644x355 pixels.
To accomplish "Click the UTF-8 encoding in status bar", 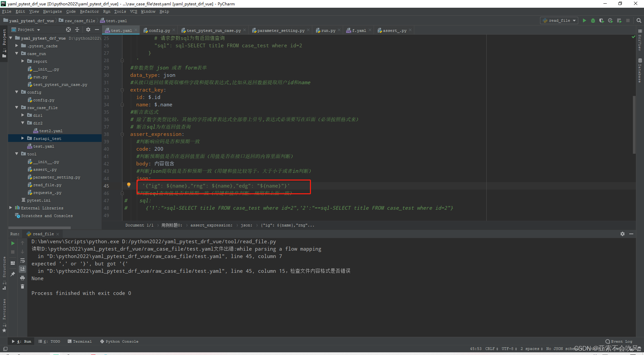I will click(509, 349).
